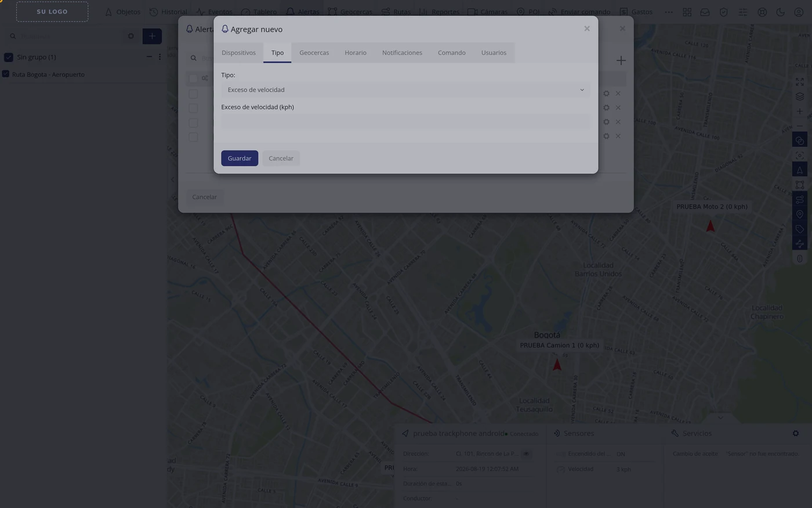
Task: Toggle the routes icon on the map toolbar
Action: pyautogui.click(x=800, y=200)
